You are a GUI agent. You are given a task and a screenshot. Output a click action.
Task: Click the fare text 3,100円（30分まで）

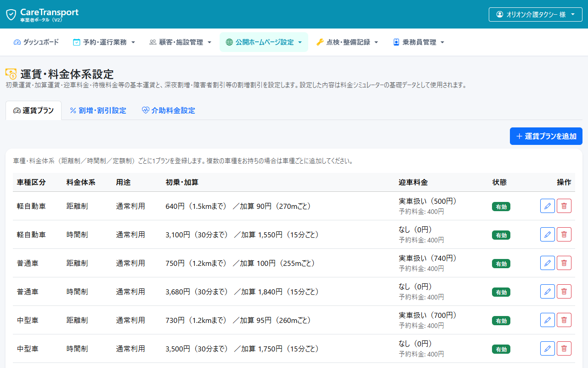(198, 235)
